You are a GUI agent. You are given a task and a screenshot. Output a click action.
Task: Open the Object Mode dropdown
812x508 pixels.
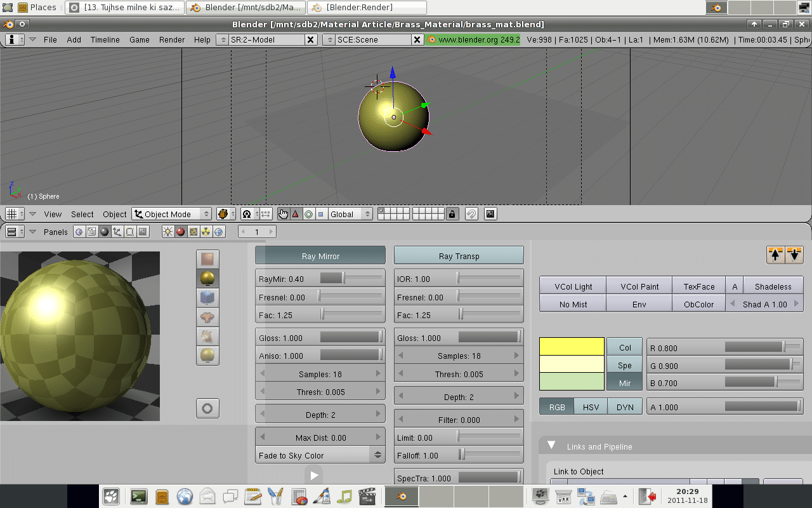pyautogui.click(x=172, y=214)
